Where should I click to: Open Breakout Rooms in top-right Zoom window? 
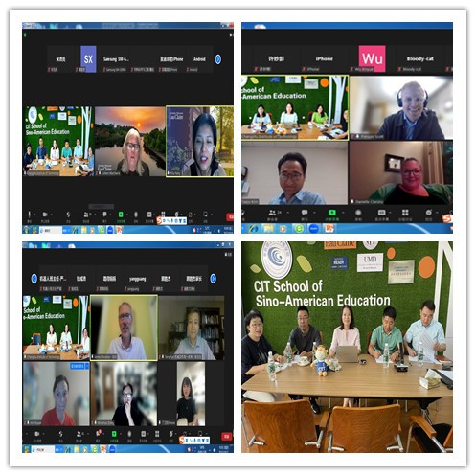[405, 213]
